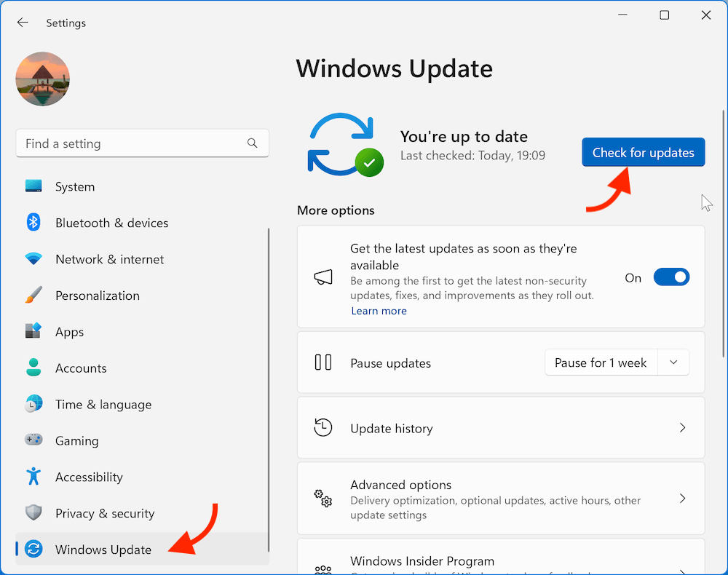Open the Pause for 1 week dropdown

coord(673,362)
